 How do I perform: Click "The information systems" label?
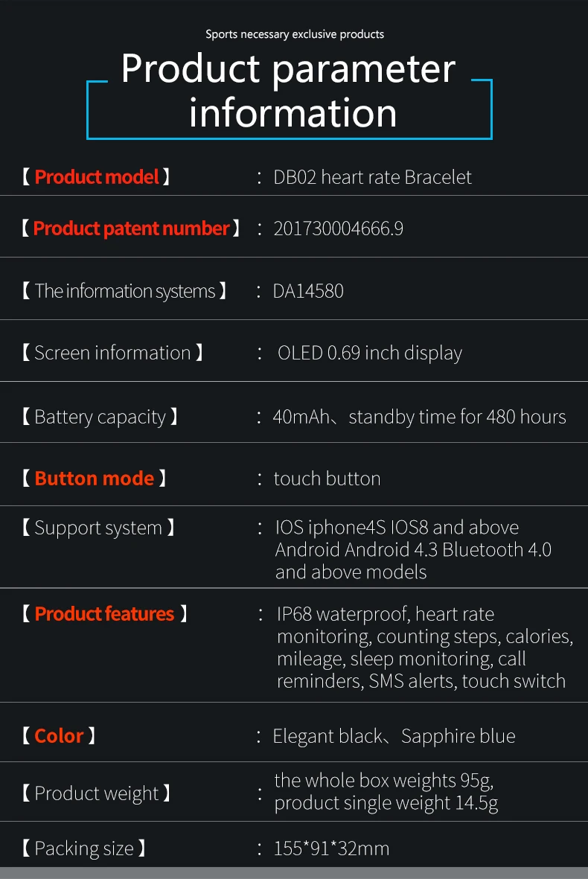pos(124,291)
